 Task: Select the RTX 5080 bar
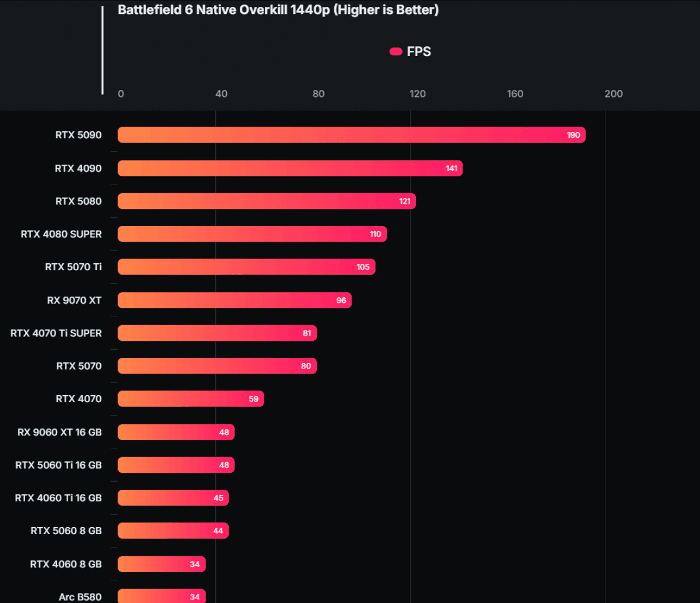[267, 201]
